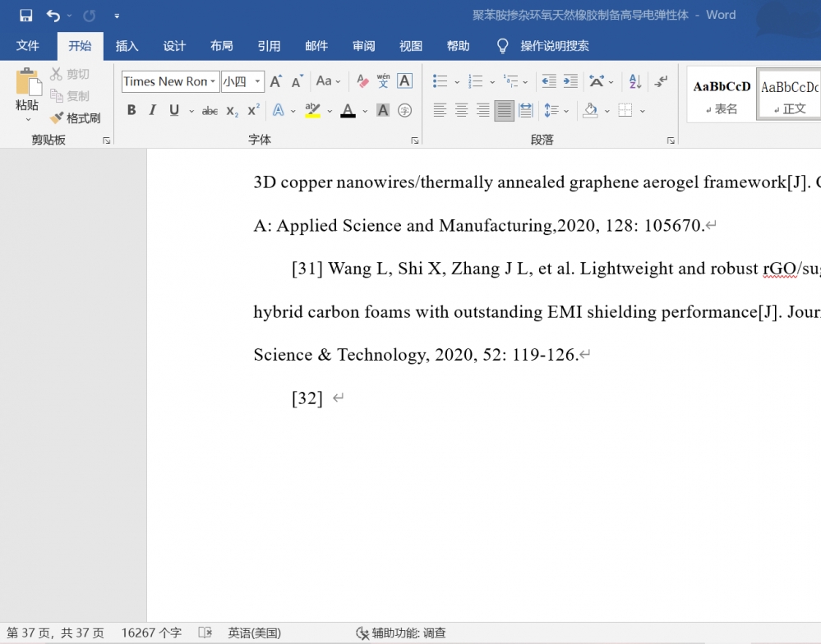Clear all formatting with the eraser icon

point(362,81)
